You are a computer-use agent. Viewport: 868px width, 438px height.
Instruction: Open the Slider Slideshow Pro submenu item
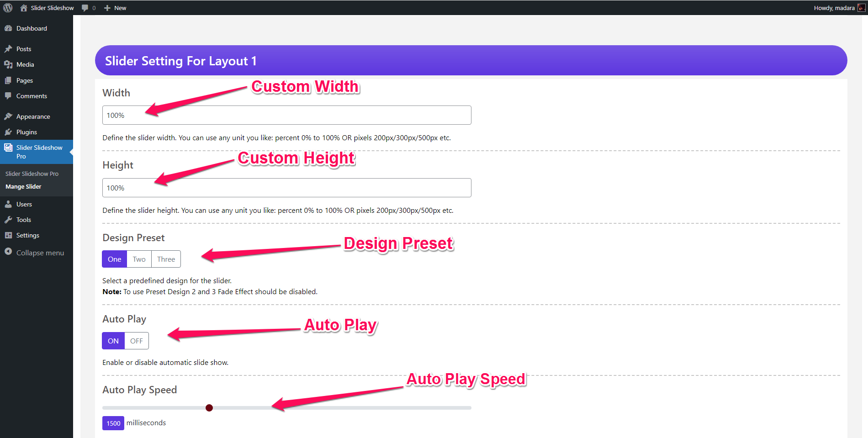coord(32,174)
